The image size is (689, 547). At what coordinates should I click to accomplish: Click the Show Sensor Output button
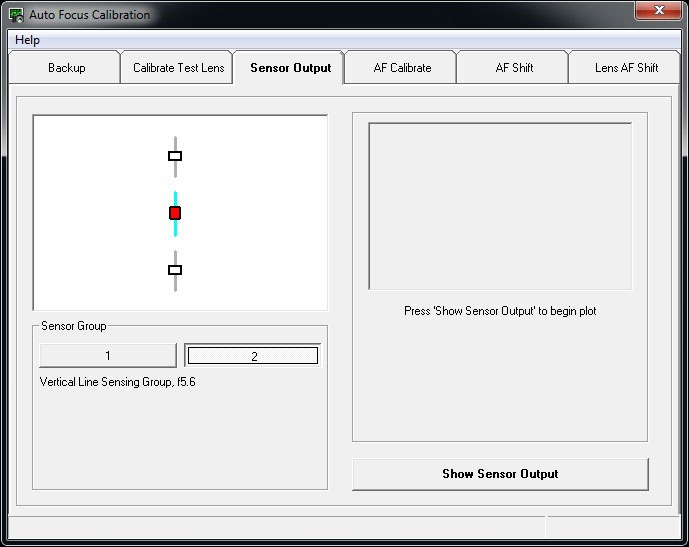(x=500, y=474)
